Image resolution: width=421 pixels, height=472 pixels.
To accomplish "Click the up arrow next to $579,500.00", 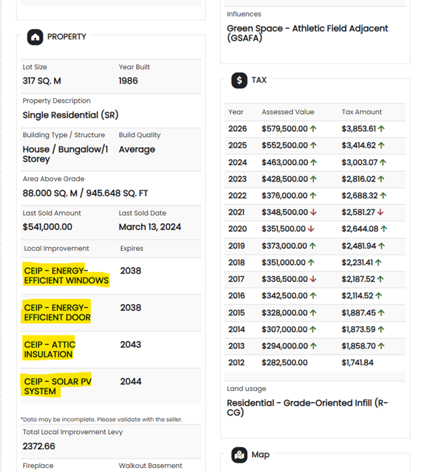I will tap(313, 129).
